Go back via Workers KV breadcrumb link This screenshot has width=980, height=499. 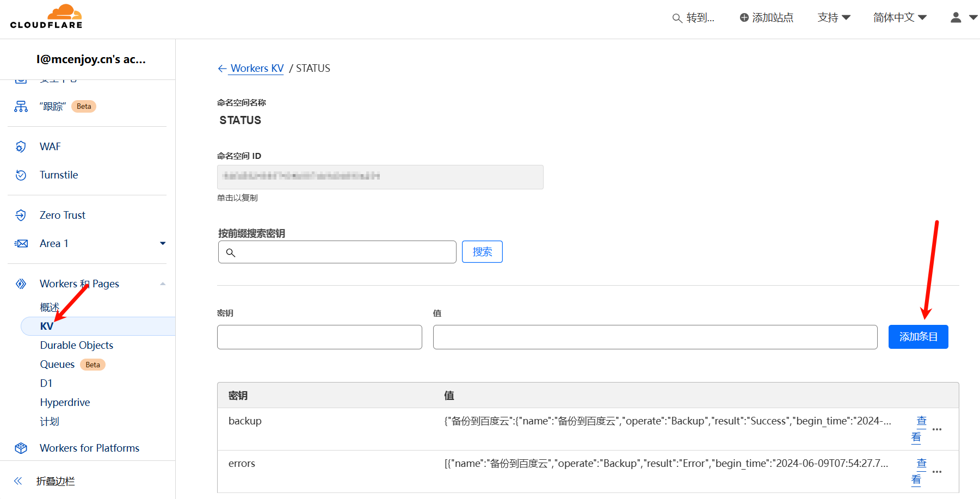257,69
